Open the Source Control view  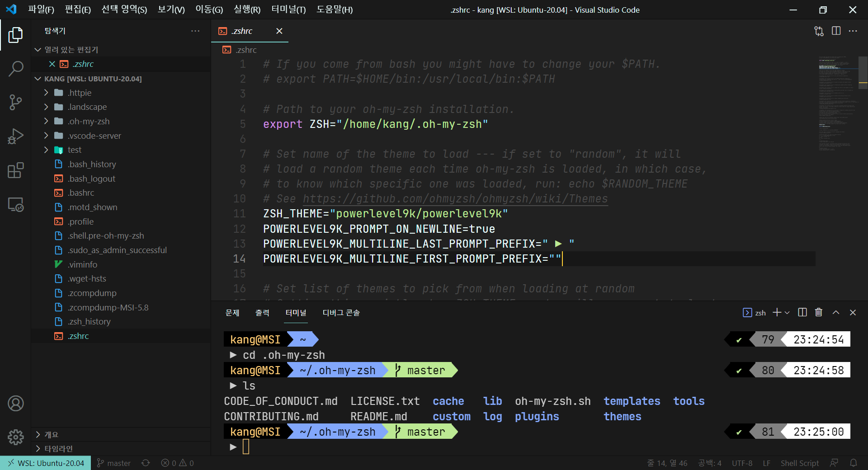click(x=16, y=102)
